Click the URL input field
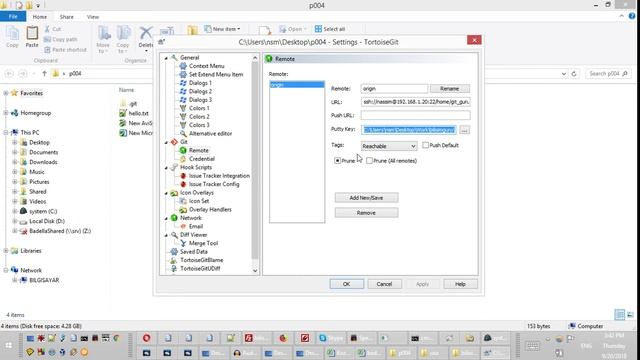640x360 pixels. (x=416, y=102)
